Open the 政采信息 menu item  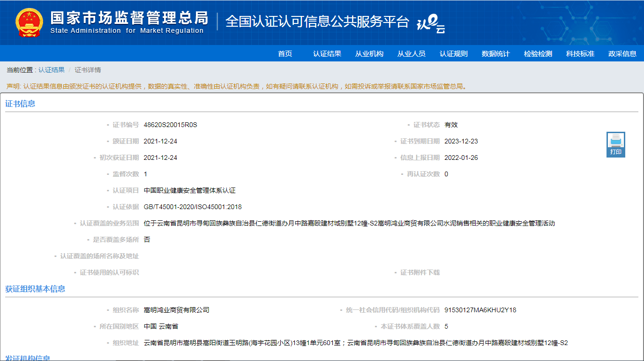[x=622, y=54]
